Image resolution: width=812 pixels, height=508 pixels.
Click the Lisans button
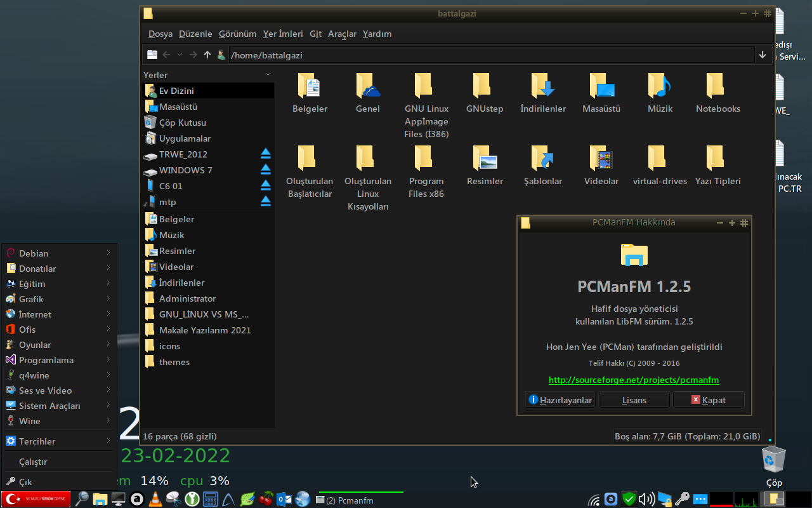(634, 400)
